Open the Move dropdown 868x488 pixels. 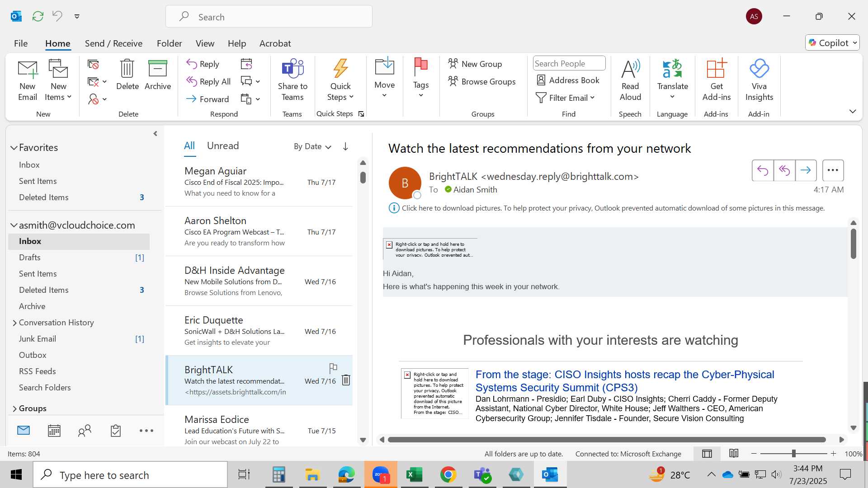pyautogui.click(x=384, y=78)
